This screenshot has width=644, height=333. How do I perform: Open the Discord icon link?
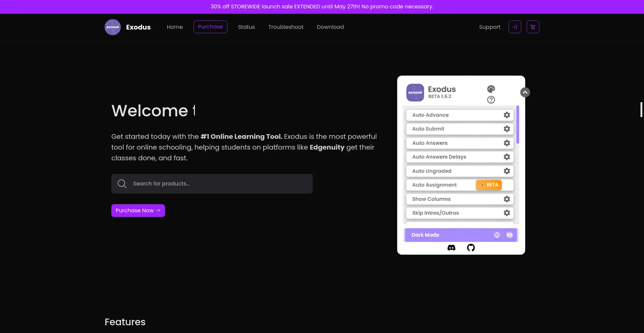[451, 248]
